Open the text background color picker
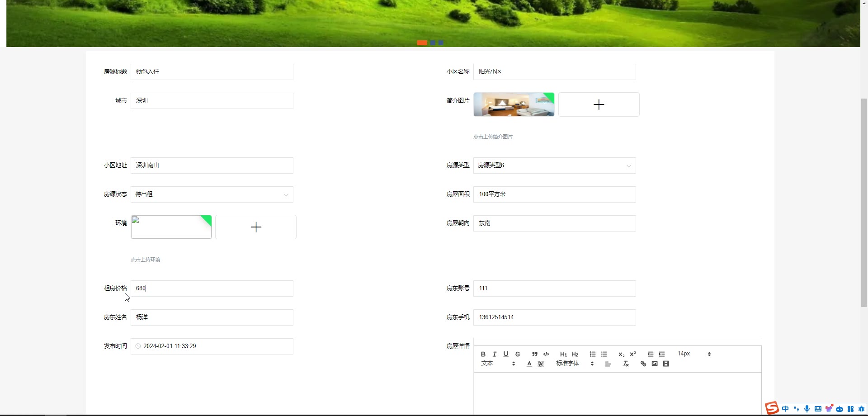Screen dimensions: 868x416 coord(541,364)
